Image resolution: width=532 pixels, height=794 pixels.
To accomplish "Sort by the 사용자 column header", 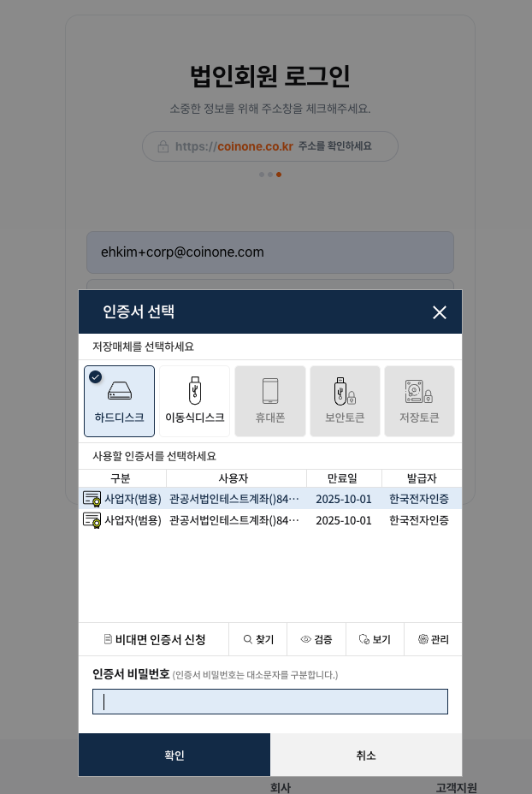I will click(x=236, y=478).
